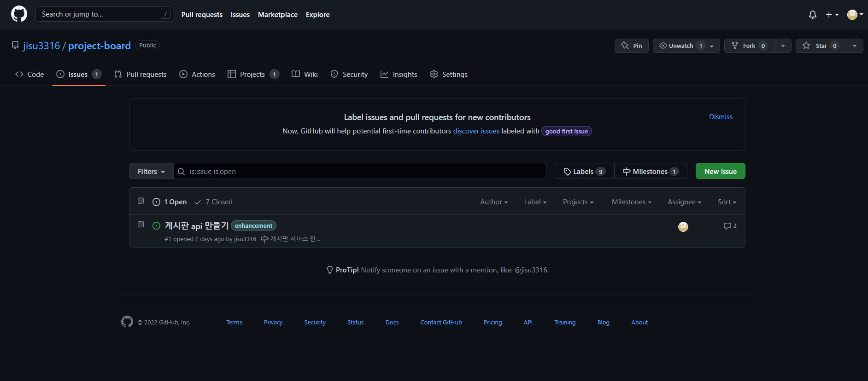Expand the Milestones filter dropdown

click(632, 202)
